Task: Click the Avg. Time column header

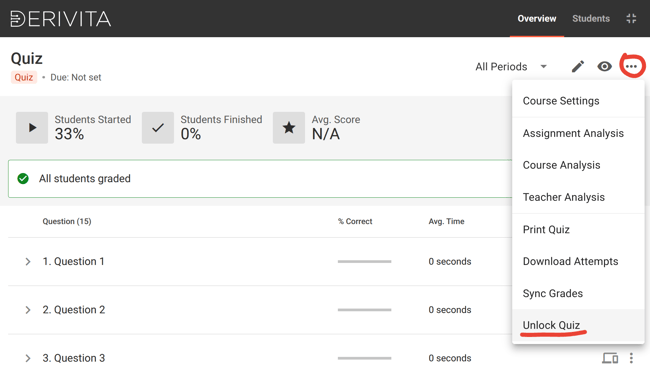Action: click(x=446, y=221)
